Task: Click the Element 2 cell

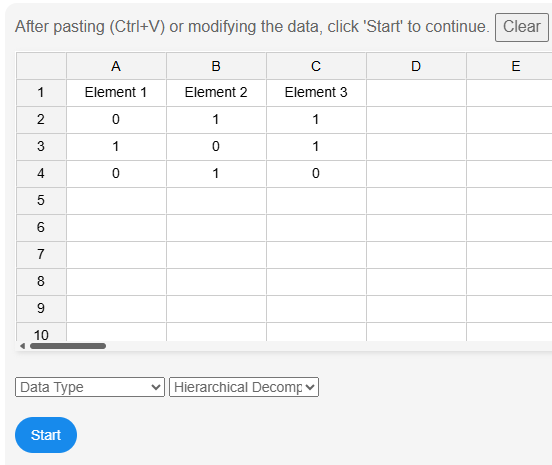Action: (216, 93)
